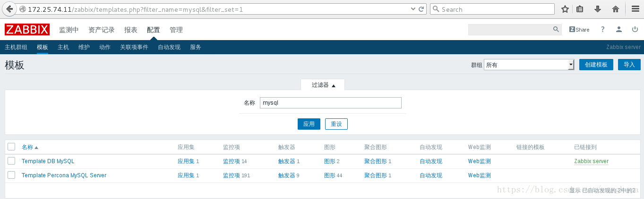Image resolution: width=644 pixels, height=199 pixels.
Task: Open the 管理 top menu
Action: pos(176,30)
